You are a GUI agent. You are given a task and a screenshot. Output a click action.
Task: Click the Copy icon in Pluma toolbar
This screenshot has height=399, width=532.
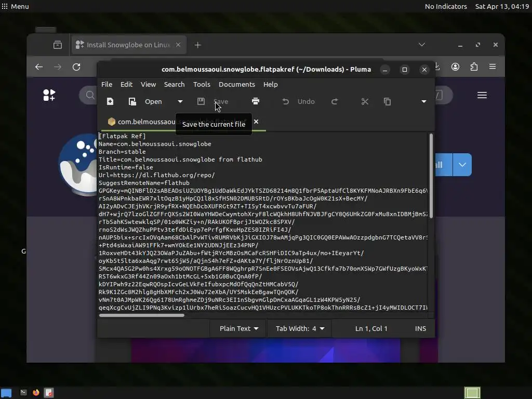(x=387, y=101)
